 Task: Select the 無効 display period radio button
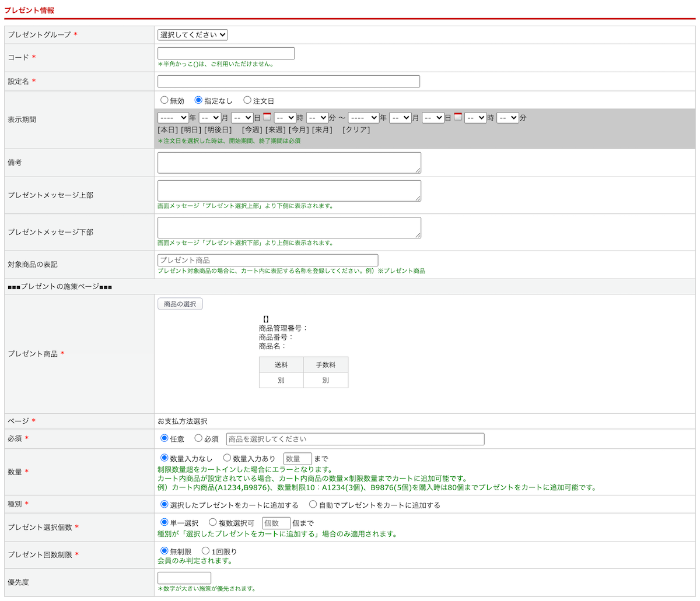tap(164, 100)
